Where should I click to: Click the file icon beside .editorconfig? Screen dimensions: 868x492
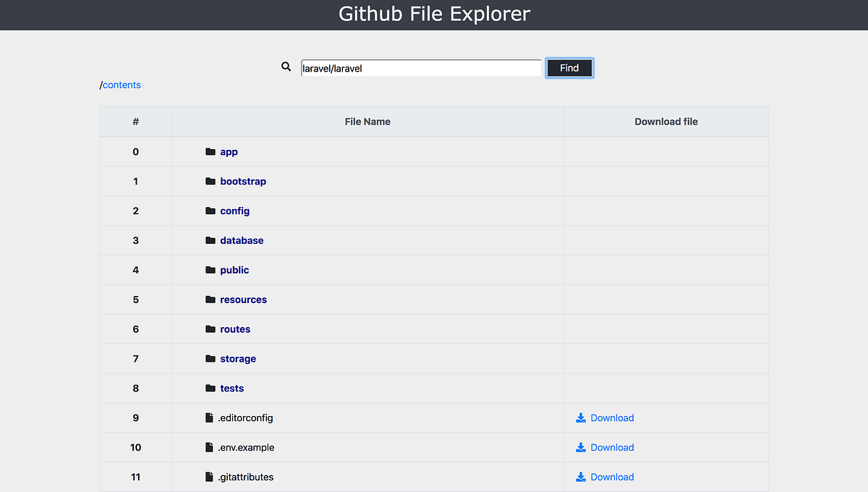click(210, 417)
